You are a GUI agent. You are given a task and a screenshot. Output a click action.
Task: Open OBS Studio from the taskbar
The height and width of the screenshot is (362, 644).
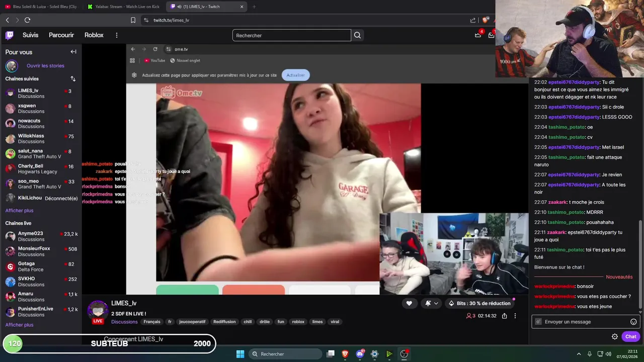(x=404, y=354)
